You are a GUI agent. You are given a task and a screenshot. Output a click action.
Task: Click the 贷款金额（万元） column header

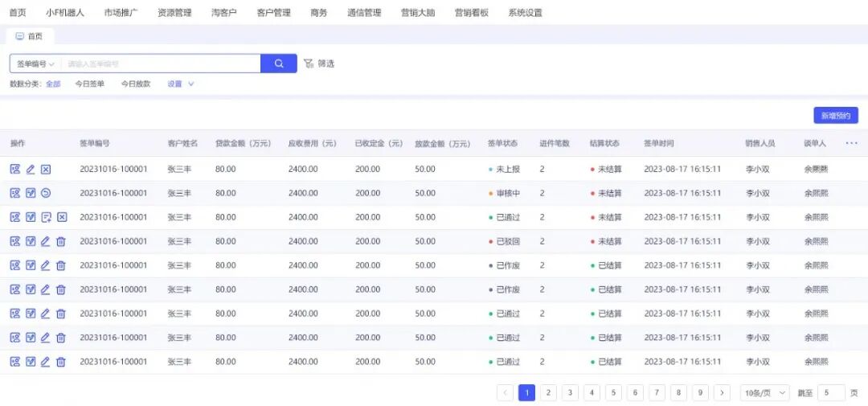coord(244,143)
